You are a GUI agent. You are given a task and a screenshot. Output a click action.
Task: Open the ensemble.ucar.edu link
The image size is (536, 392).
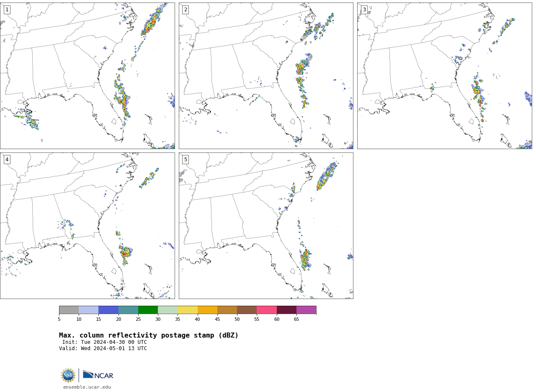pos(87,387)
